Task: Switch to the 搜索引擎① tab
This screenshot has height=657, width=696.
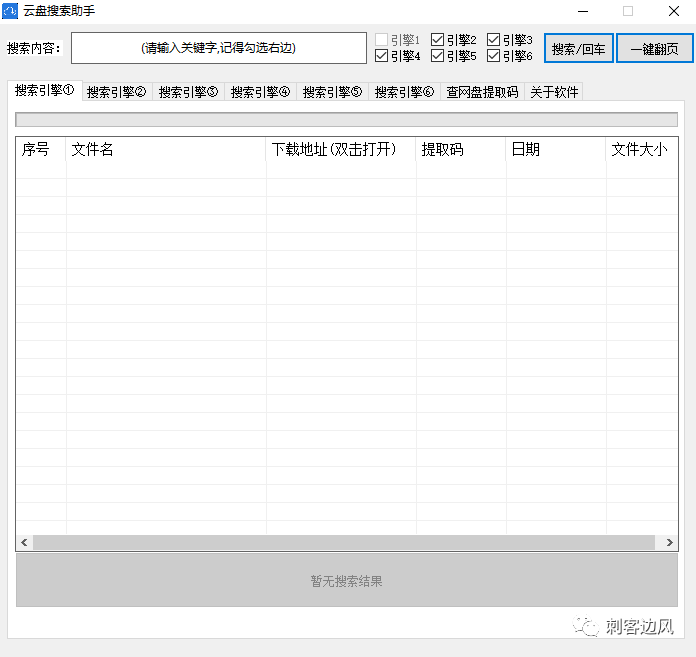Action: click(45, 91)
